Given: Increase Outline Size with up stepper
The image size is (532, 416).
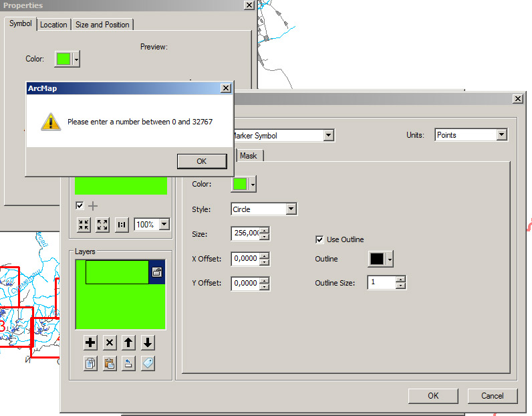Looking at the screenshot, I should [401, 280].
